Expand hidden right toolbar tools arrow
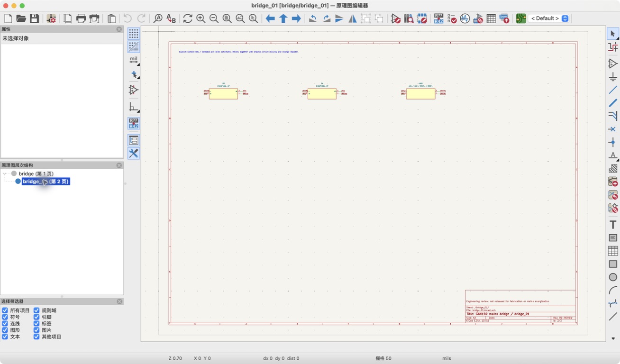The width and height of the screenshot is (620, 364). [613, 338]
